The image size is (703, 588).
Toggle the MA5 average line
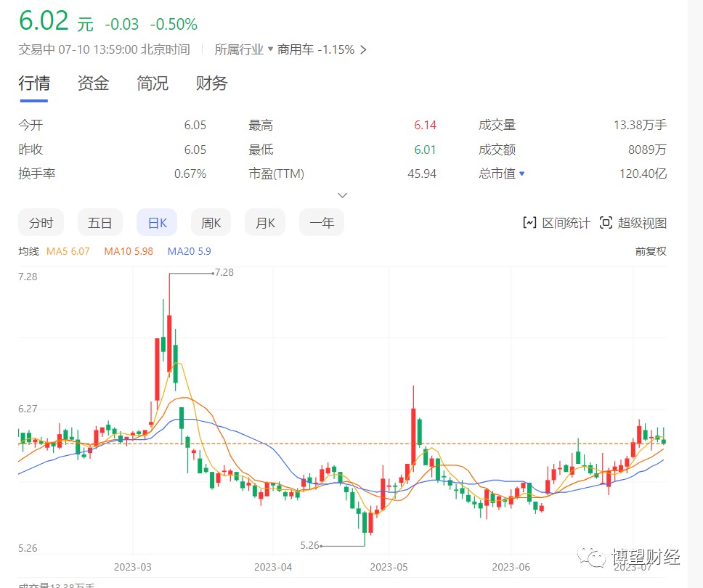pyautogui.click(x=69, y=251)
